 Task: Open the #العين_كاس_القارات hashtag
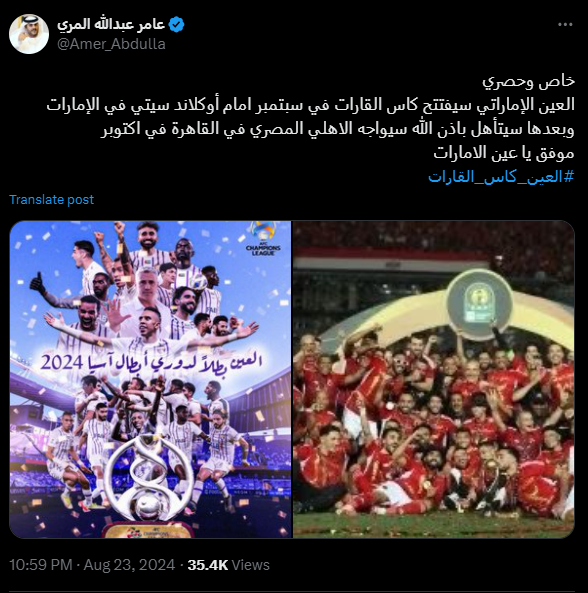[x=501, y=177]
